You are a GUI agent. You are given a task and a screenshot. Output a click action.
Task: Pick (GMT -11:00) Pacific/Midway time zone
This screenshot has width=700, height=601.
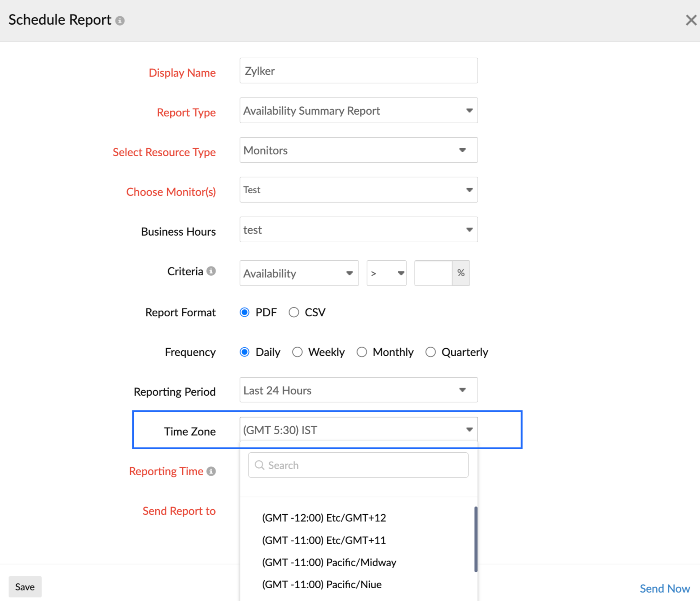(x=329, y=562)
